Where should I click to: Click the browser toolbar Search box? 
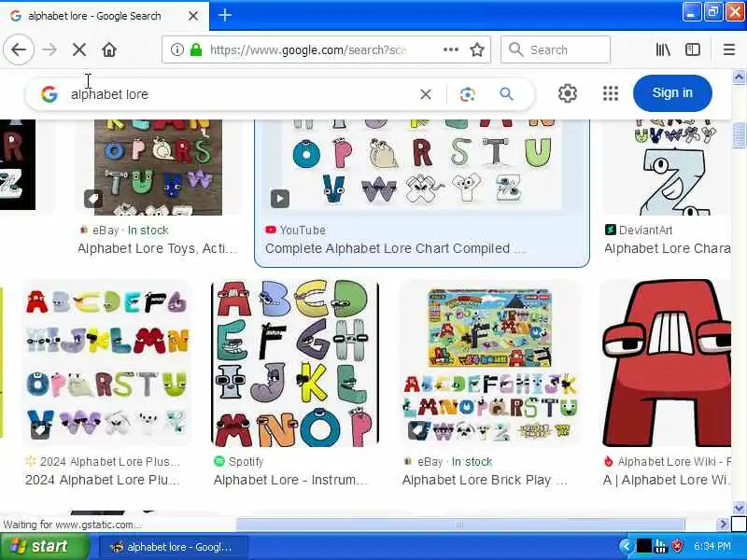(556, 49)
